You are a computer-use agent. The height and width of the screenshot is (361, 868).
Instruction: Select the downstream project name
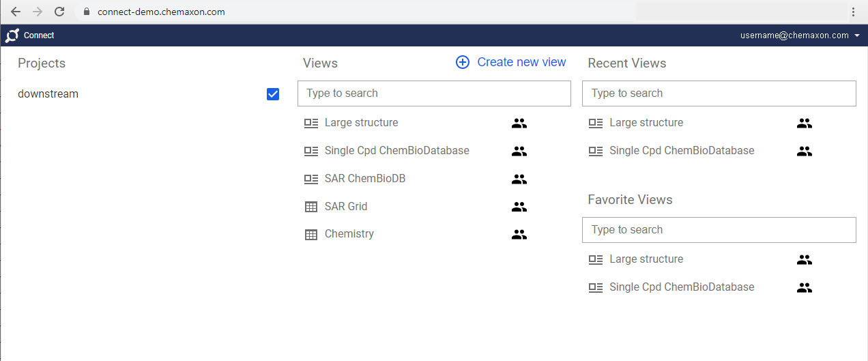(x=48, y=94)
